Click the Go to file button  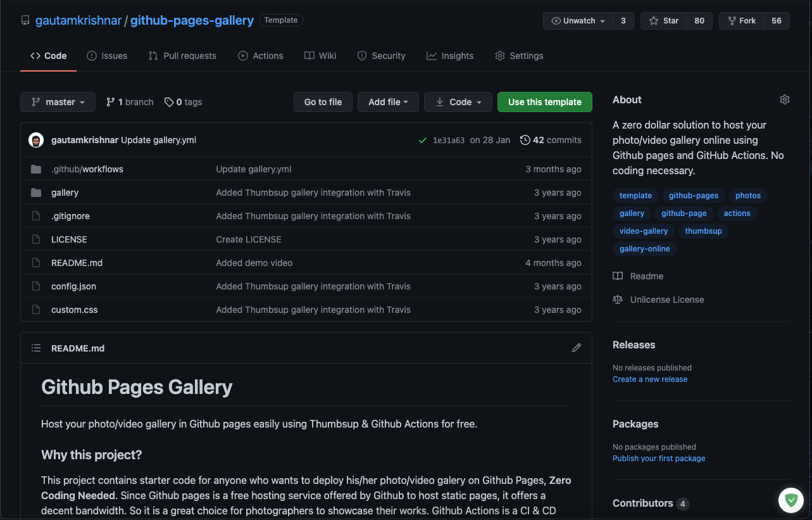[323, 102]
